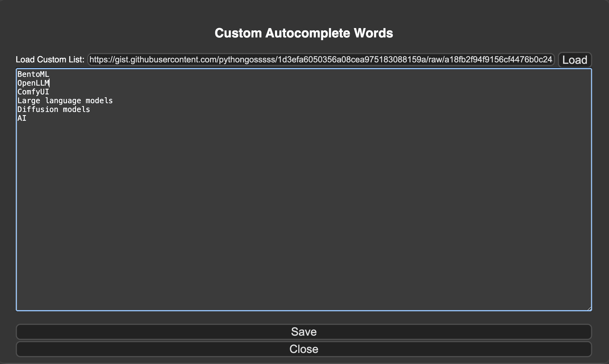Click the Load Custom List label

50,60
